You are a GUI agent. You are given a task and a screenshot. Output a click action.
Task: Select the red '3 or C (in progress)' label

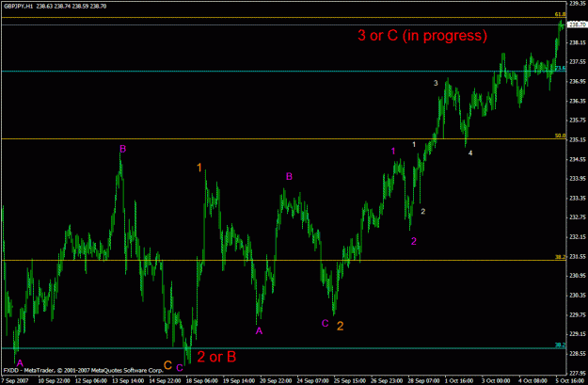(x=422, y=35)
